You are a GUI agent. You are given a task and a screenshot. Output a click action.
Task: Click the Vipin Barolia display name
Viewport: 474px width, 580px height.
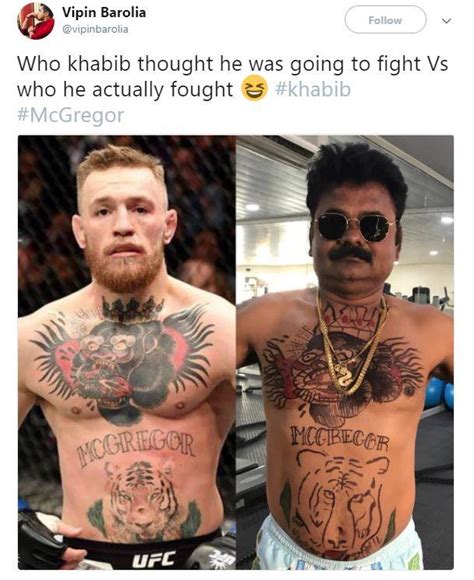click(x=104, y=12)
